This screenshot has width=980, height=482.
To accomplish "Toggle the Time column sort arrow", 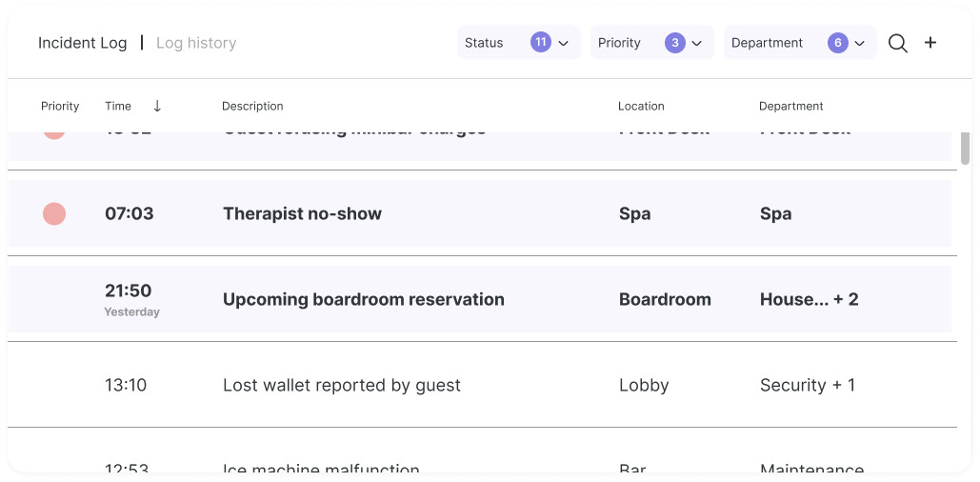I will (157, 106).
